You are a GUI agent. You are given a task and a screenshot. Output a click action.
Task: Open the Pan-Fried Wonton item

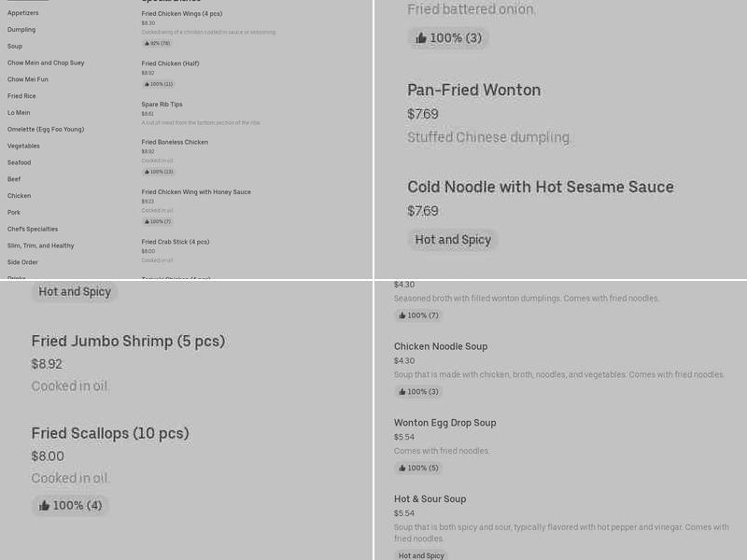473,91
